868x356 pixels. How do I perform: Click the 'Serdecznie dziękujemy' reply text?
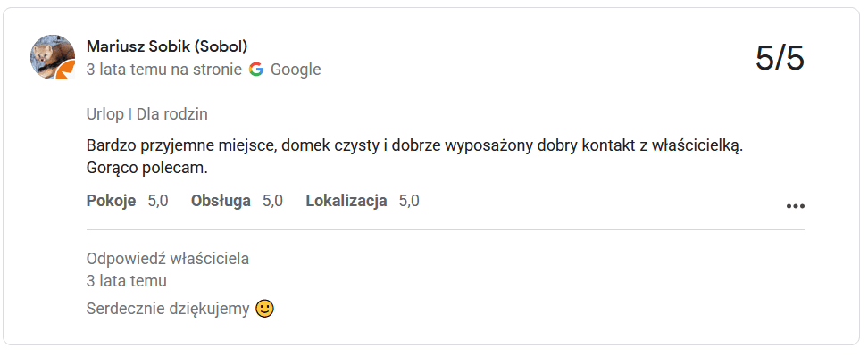pyautogui.click(x=168, y=309)
